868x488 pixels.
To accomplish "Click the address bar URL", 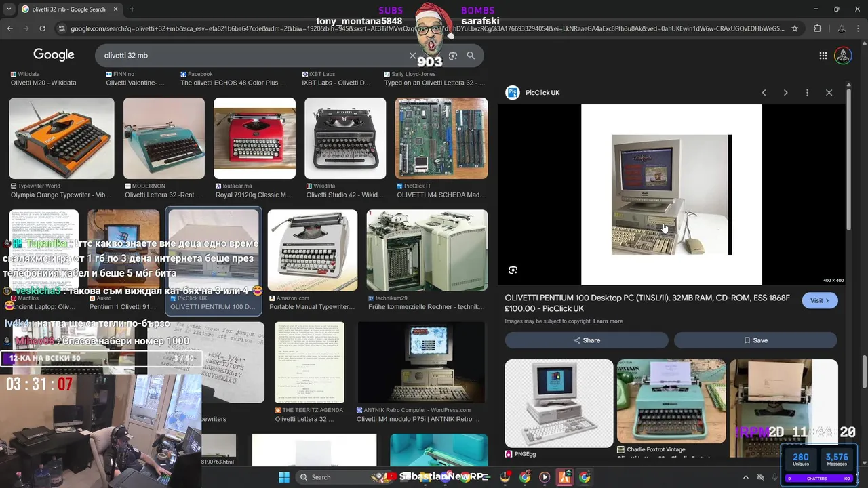I will tap(427, 28).
